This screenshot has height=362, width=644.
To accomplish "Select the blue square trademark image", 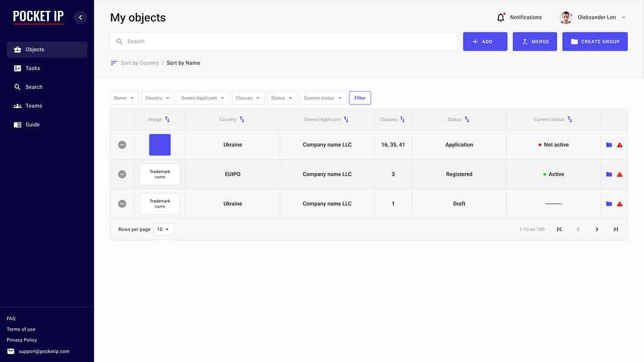I will (160, 145).
